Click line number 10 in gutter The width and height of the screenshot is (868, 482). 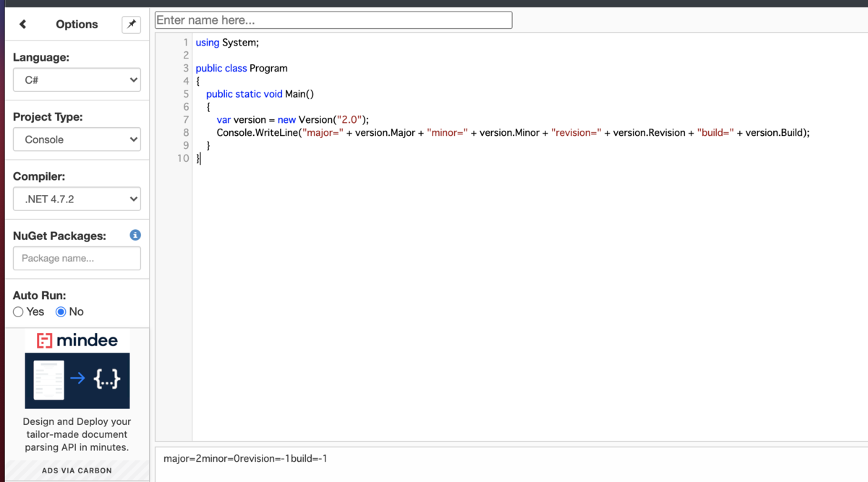pos(183,158)
